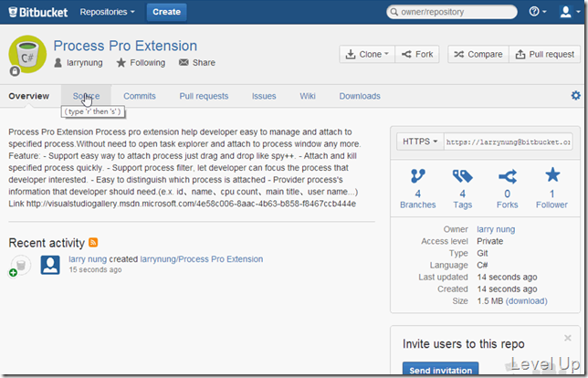The width and height of the screenshot is (588, 378).
Task: Click the repository created activity icon
Action: tap(20, 266)
